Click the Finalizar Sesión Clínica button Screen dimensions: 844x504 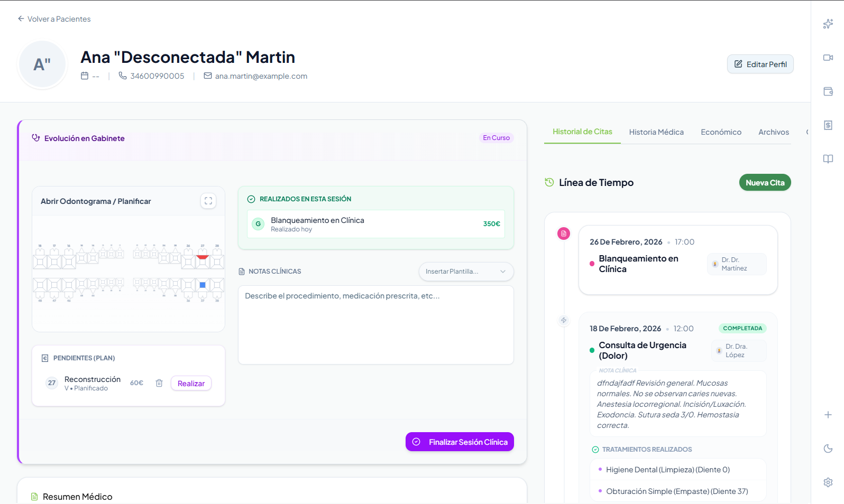click(460, 442)
